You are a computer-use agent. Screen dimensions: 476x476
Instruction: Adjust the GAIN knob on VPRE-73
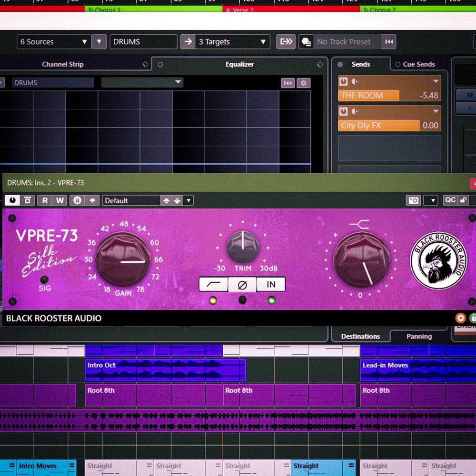tap(123, 259)
